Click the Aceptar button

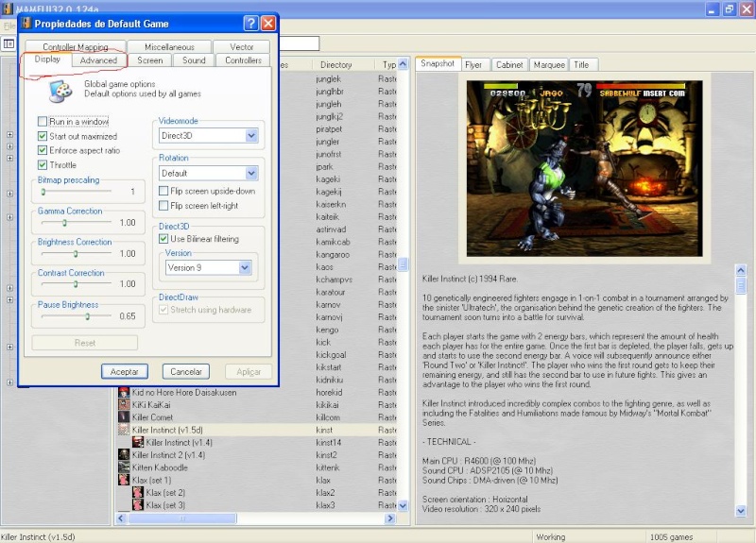125,371
